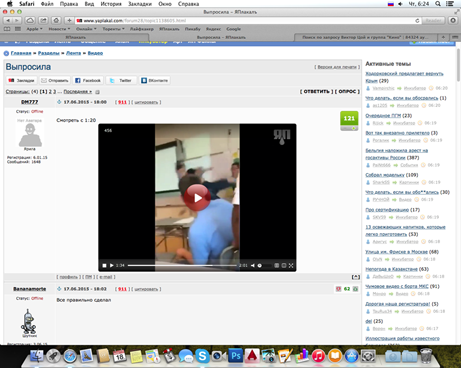Open Bananamorte user profile link
Image resolution: width=461 pixels, height=368 pixels.
point(30,289)
